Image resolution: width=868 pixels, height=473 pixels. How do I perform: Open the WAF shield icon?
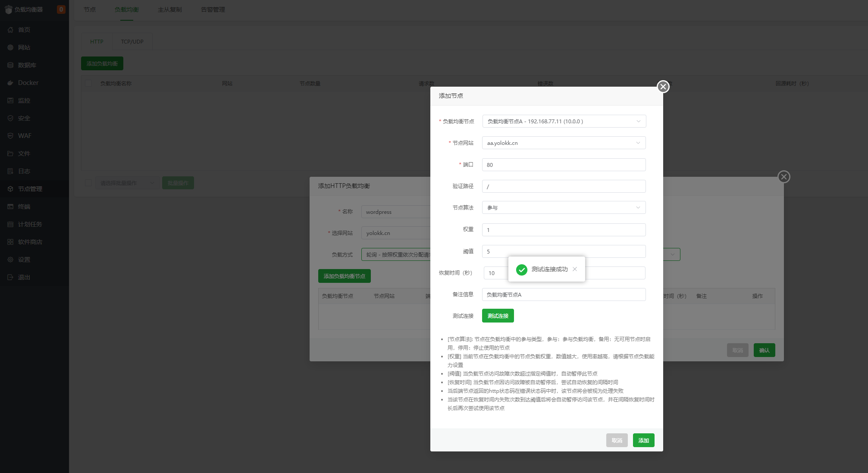(10, 136)
